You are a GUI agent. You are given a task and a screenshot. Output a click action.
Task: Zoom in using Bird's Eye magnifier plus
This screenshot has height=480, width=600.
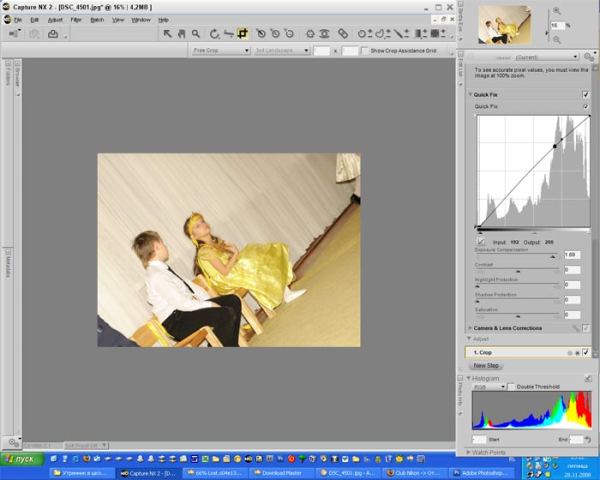coord(557,11)
